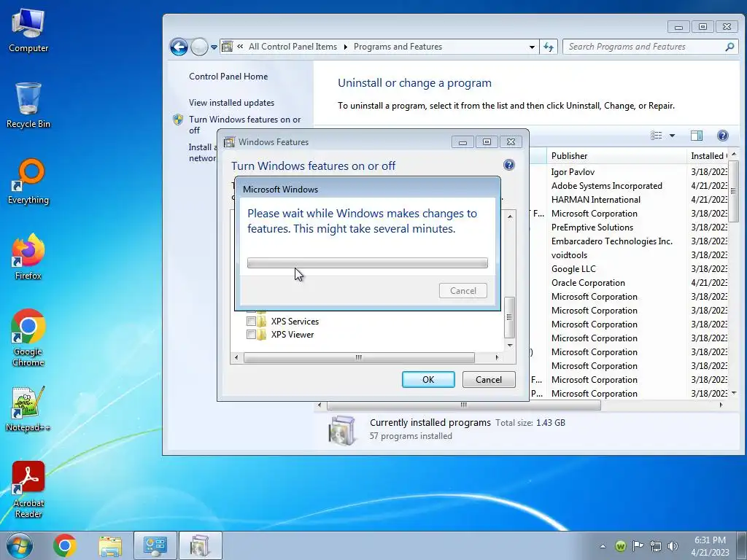Image resolution: width=747 pixels, height=560 pixels.
Task: Open the Recycle Bin desktop icon
Action: click(x=28, y=105)
